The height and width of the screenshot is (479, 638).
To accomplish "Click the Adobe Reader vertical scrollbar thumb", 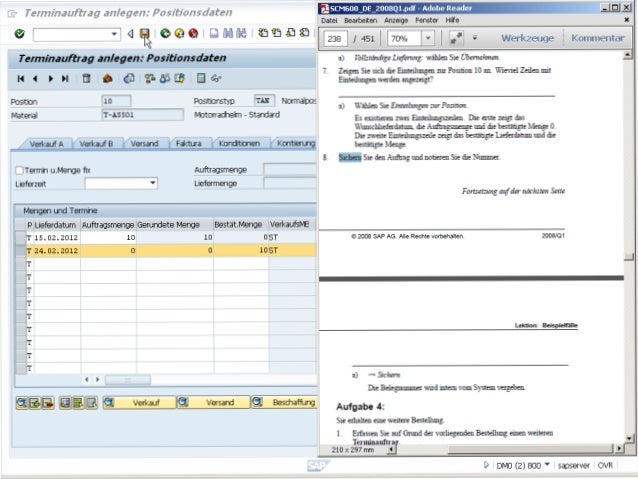I will click(629, 256).
